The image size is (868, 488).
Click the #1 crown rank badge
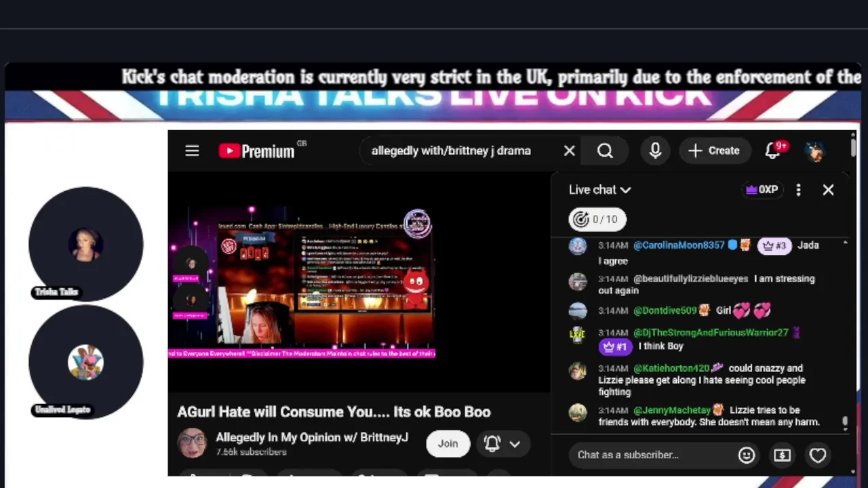pos(615,346)
